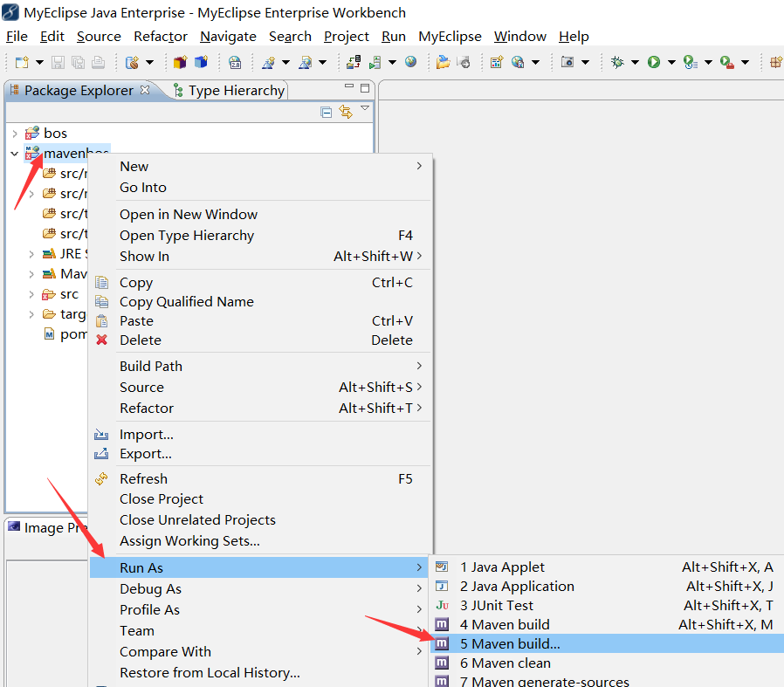
Task: Click the red Delete X icon in the context menu
Action: pyautogui.click(x=101, y=340)
